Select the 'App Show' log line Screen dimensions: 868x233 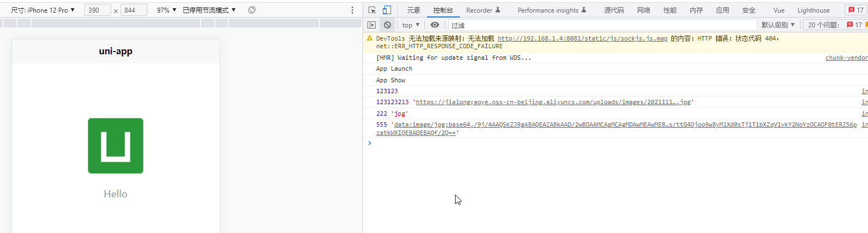[x=391, y=80]
